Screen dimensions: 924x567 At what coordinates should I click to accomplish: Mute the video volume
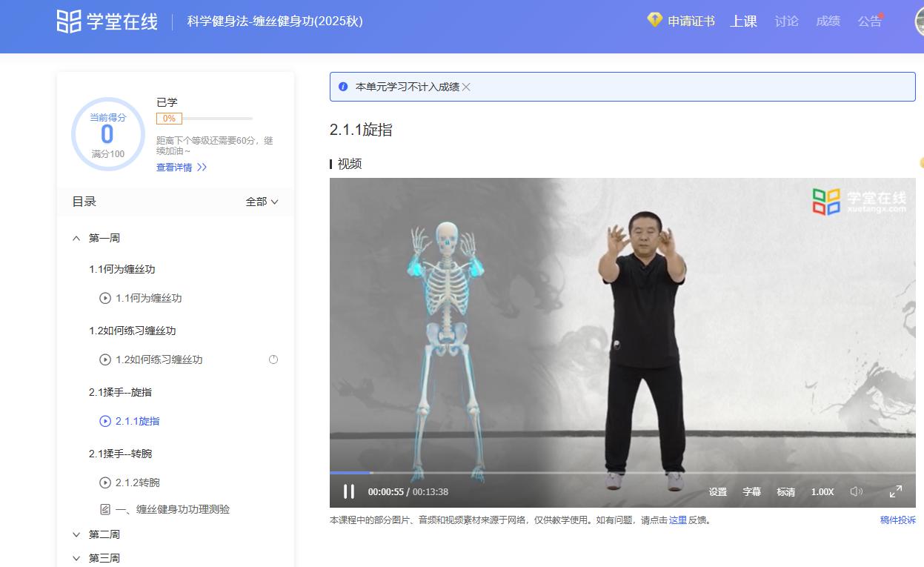pos(856,491)
